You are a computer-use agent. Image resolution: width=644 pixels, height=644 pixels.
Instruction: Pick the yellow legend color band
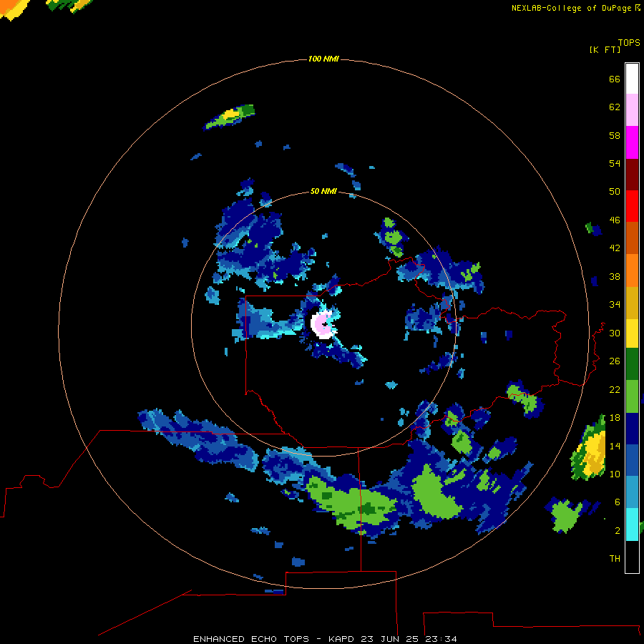[632, 333]
